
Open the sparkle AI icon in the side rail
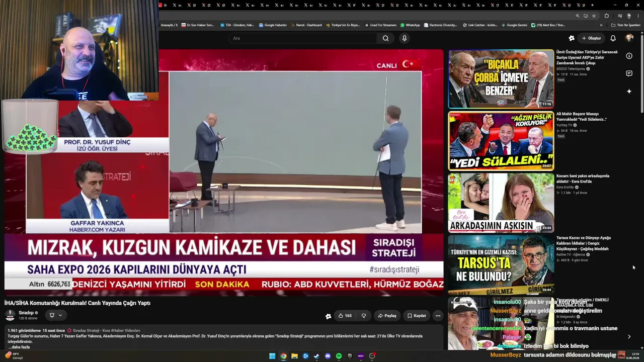tap(629, 91)
